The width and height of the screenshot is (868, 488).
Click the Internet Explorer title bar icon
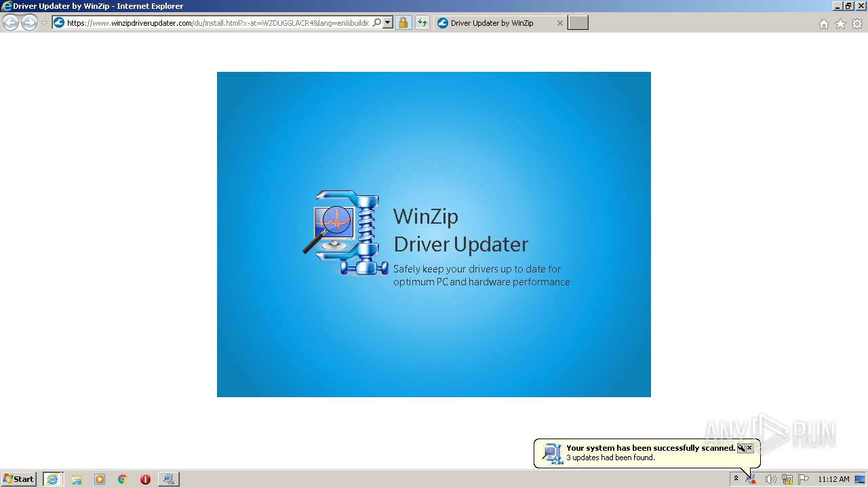pyautogui.click(x=7, y=6)
